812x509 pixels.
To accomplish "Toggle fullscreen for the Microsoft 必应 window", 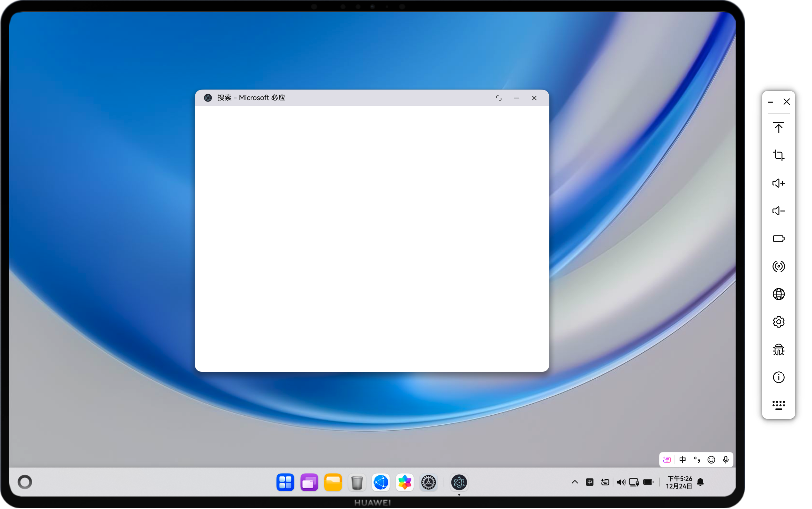I will click(x=498, y=98).
